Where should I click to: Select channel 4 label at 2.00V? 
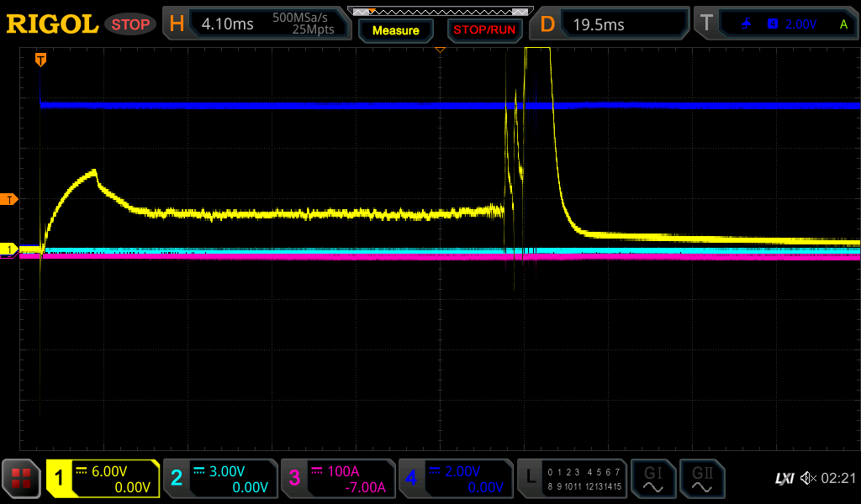point(456,479)
